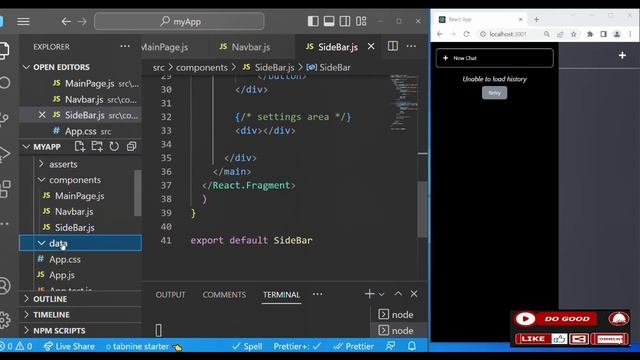Open the VS Code hamburger menu
The height and width of the screenshot is (360, 640).
pyautogui.click(x=23, y=21)
